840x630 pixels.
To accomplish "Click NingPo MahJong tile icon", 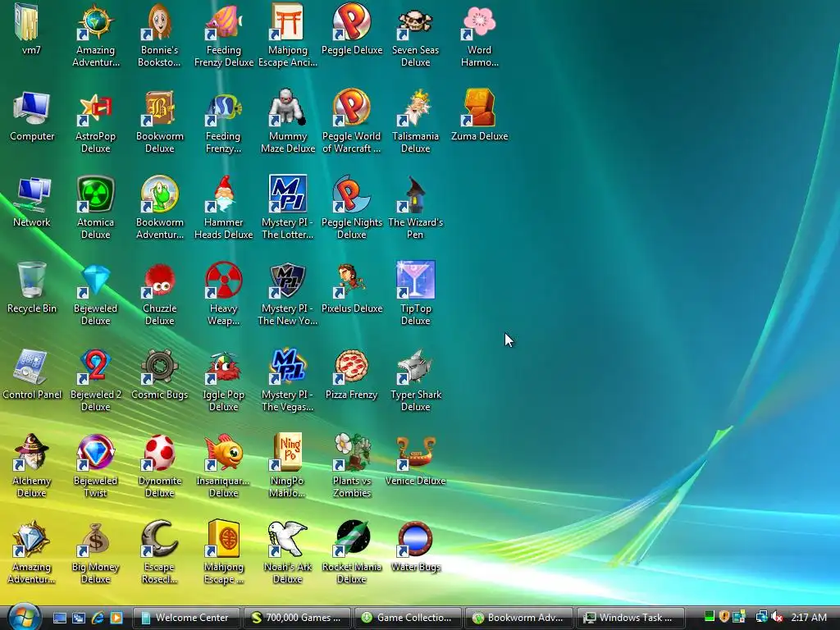I will (287, 453).
